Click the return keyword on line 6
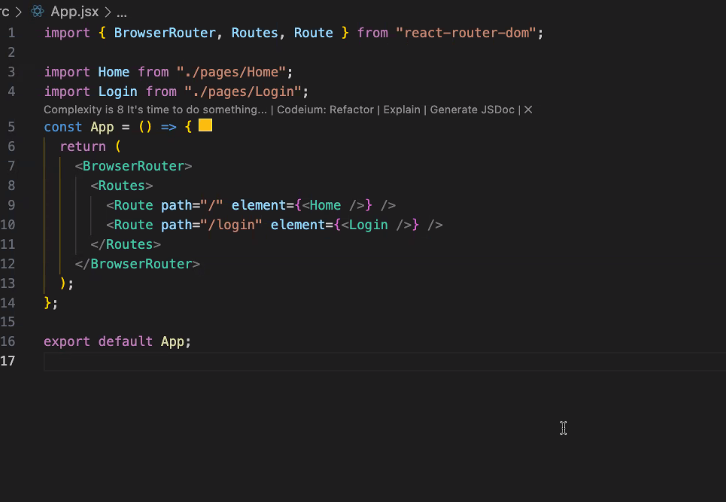The height and width of the screenshot is (502, 726). click(82, 146)
